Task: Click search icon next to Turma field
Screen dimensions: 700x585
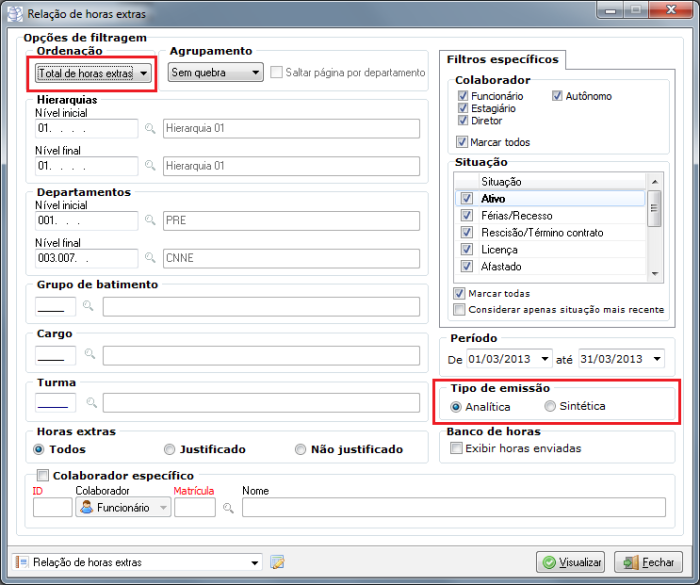Action: point(90,403)
